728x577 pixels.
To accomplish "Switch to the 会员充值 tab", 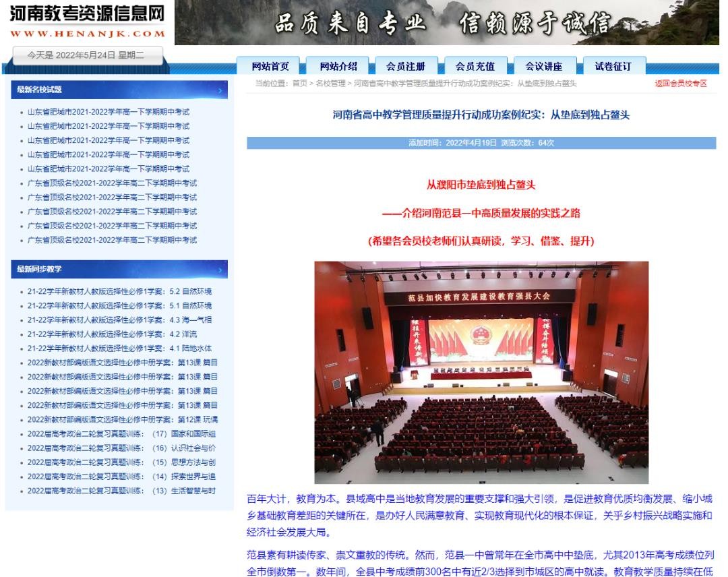I will (x=475, y=66).
